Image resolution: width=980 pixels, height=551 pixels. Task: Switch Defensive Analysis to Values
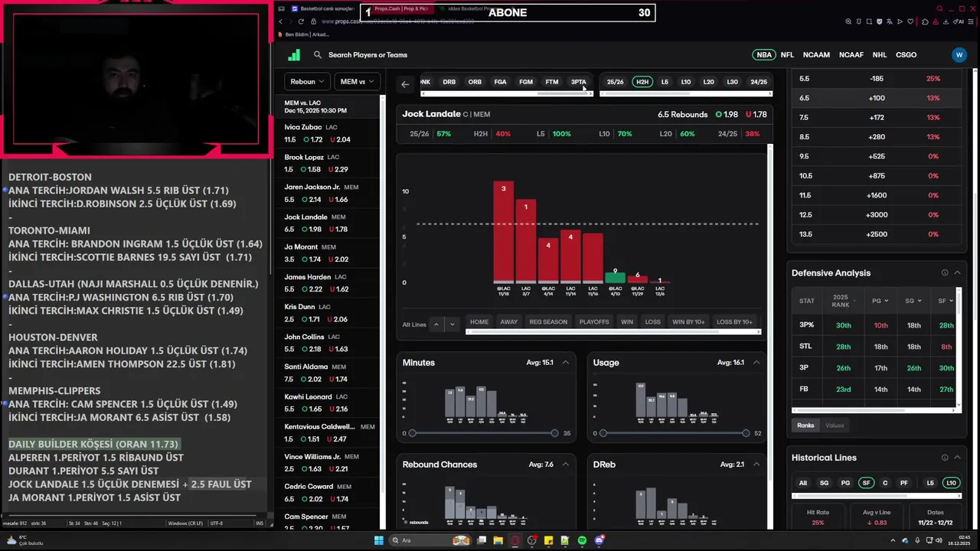pos(835,425)
